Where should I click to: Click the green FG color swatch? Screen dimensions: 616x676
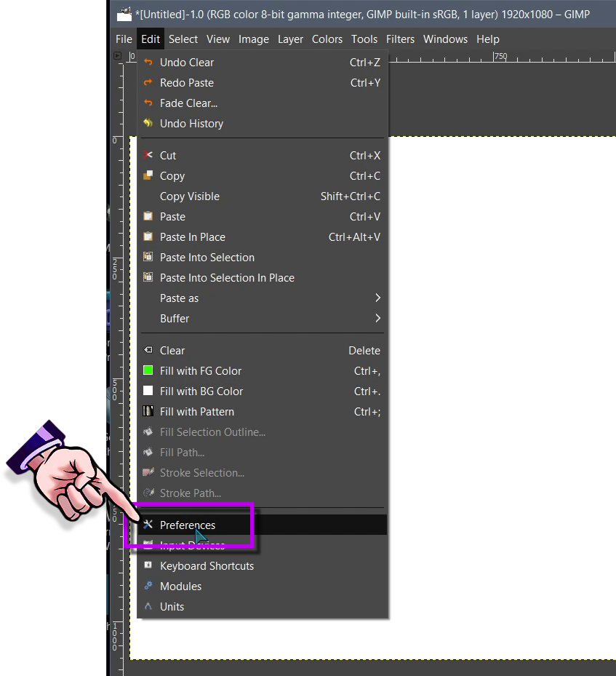tap(148, 370)
